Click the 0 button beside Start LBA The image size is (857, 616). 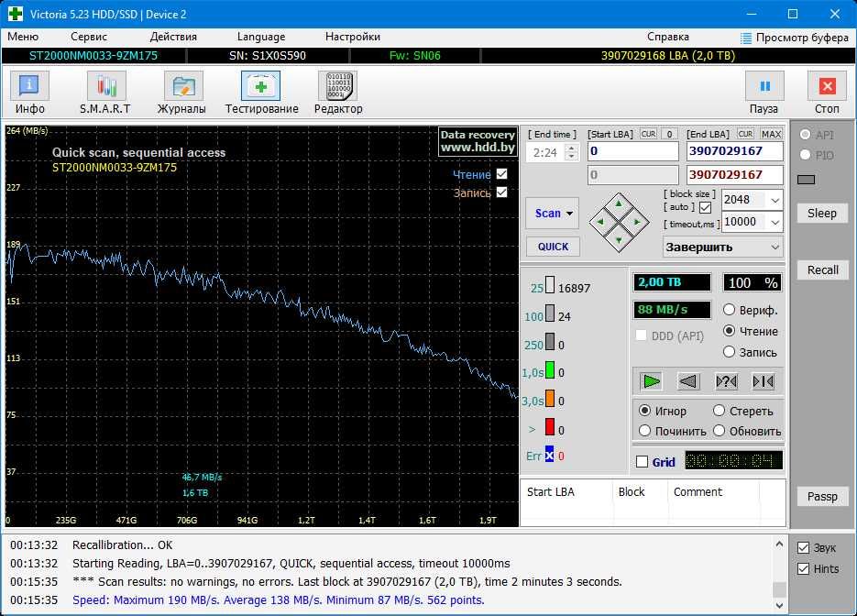(x=669, y=134)
